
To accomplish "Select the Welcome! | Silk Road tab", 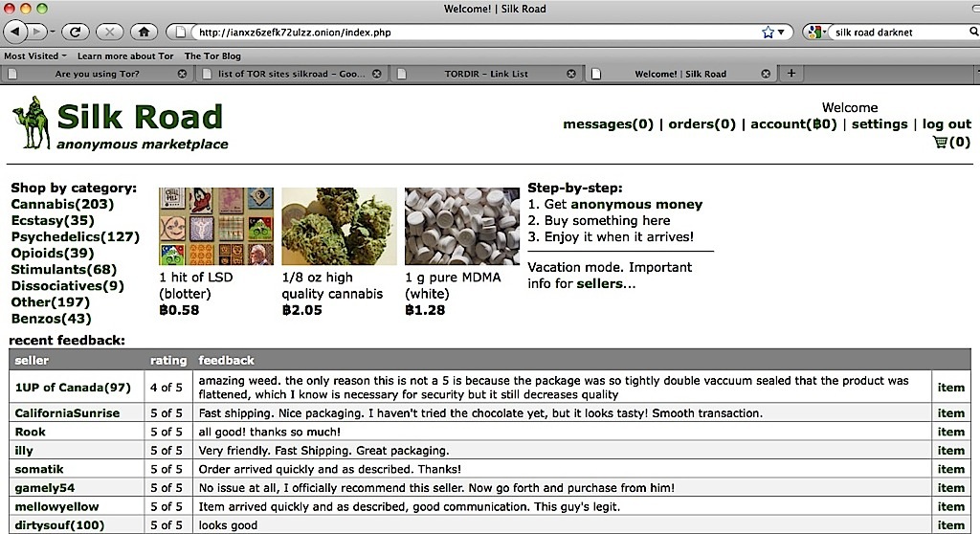I will tap(680, 74).
